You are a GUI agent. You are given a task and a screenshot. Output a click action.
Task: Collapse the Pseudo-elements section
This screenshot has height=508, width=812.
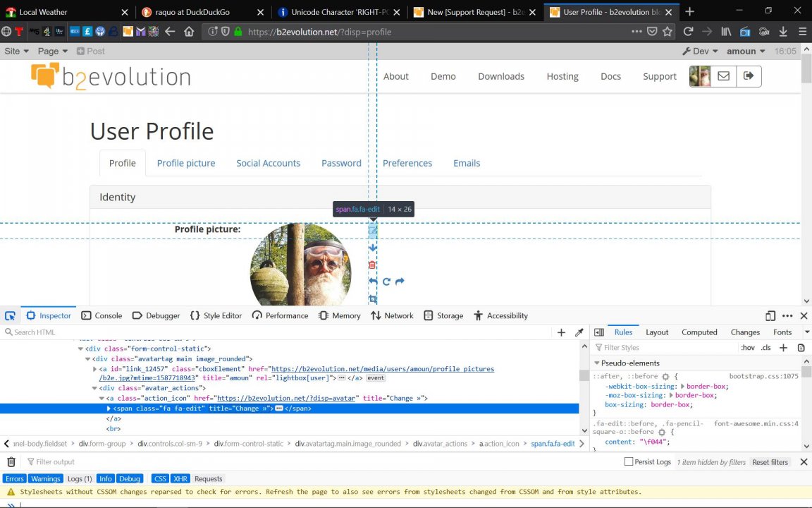click(x=596, y=363)
